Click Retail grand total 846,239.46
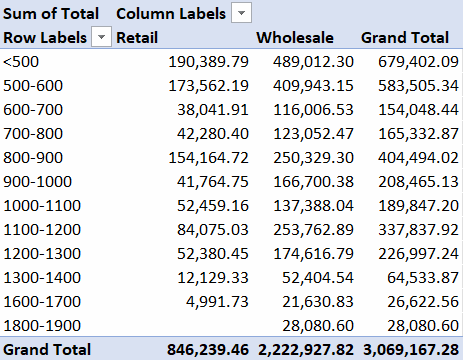Viewport: 463px width, 360px height. tap(208, 350)
